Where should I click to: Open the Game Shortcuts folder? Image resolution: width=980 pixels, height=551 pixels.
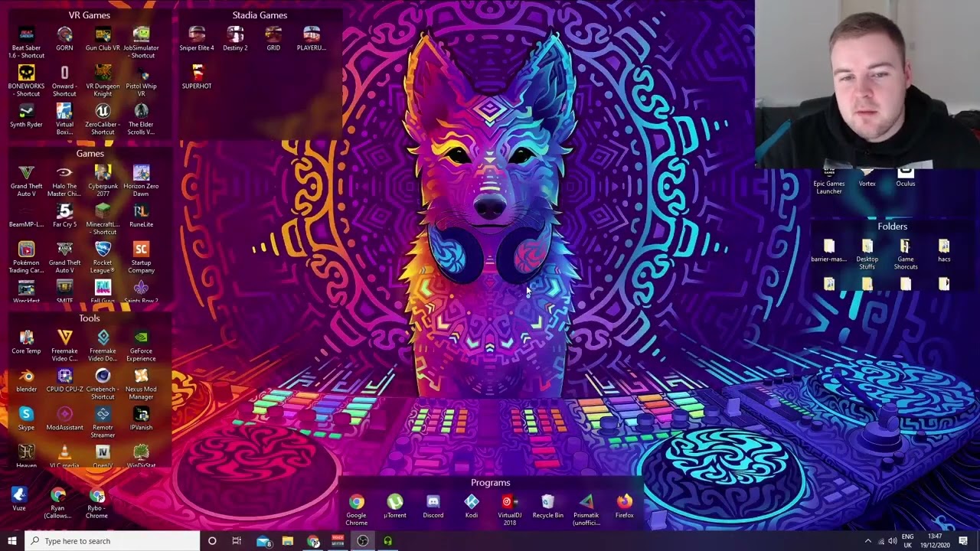(x=905, y=247)
